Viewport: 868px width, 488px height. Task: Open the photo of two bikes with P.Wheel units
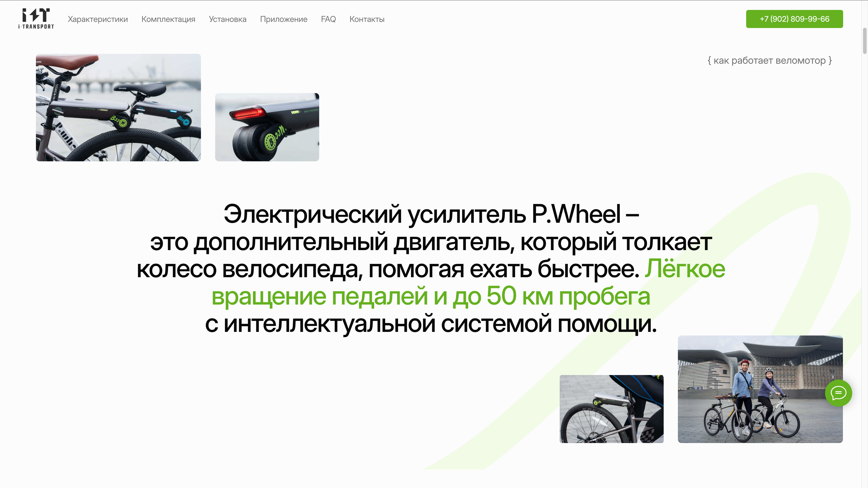(118, 108)
